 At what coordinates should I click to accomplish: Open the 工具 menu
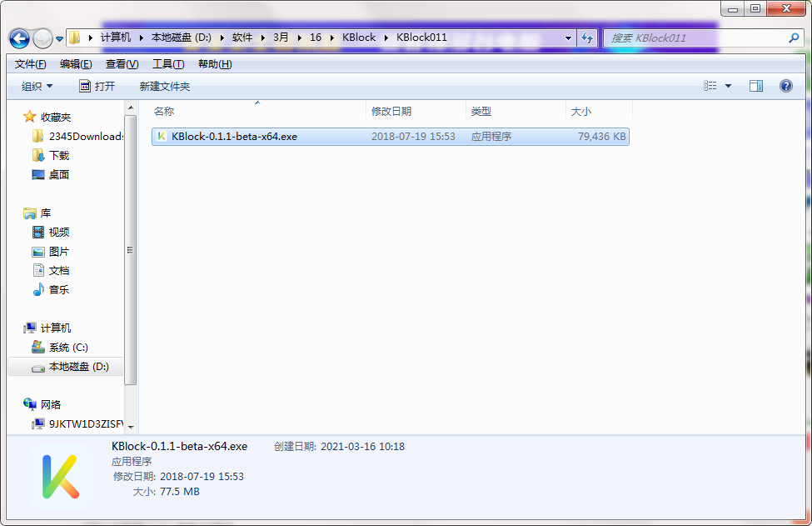pos(166,63)
